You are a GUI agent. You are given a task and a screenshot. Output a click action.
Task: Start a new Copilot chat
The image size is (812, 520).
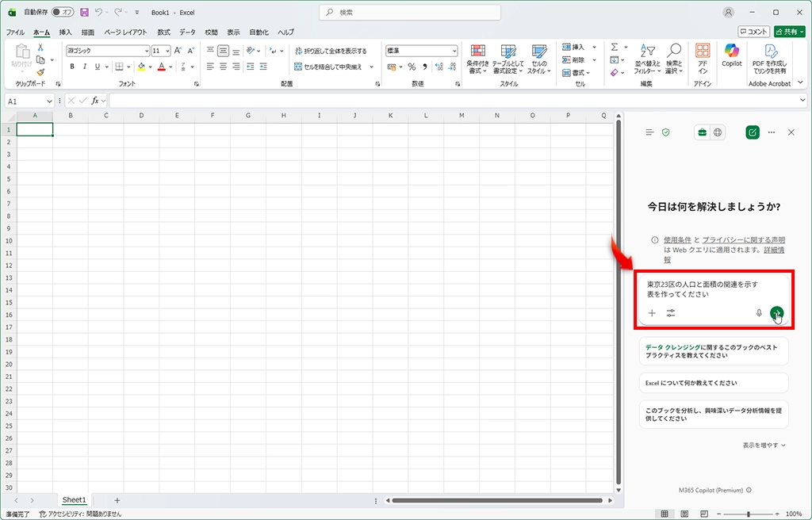(752, 132)
